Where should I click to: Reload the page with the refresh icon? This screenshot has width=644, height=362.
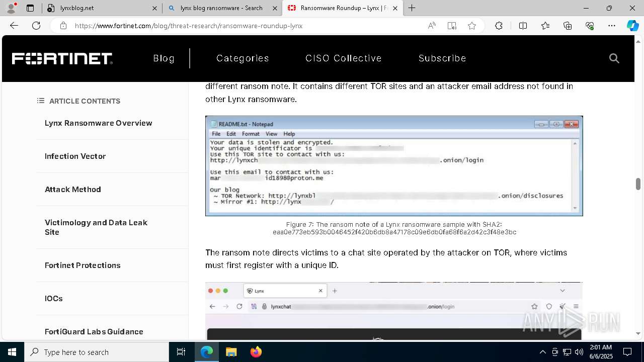pyautogui.click(x=36, y=26)
